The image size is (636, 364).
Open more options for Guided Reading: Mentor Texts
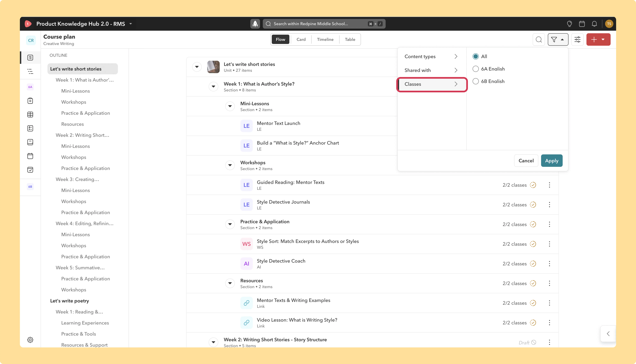(x=549, y=185)
